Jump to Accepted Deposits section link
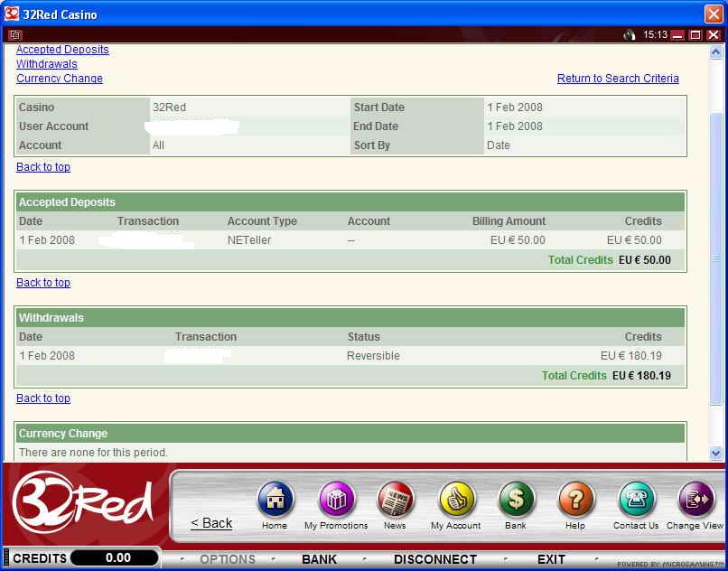Viewport: 728px width, 571px height. tap(62, 50)
